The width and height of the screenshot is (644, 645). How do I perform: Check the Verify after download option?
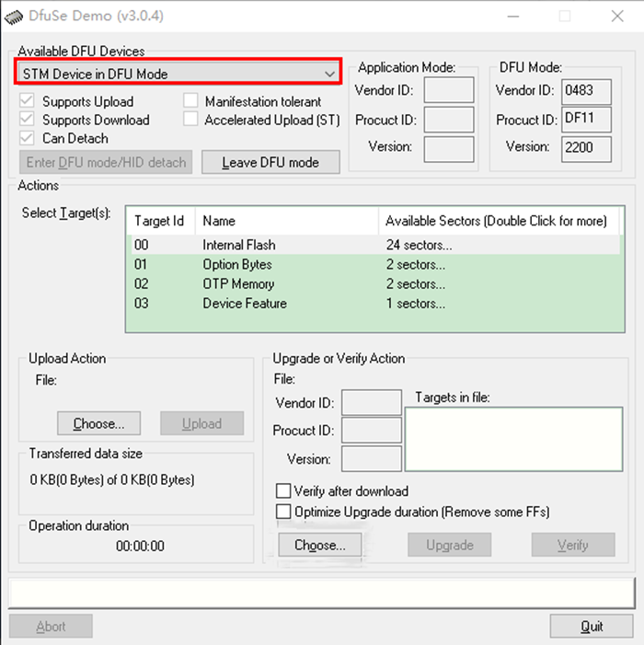[283, 490]
